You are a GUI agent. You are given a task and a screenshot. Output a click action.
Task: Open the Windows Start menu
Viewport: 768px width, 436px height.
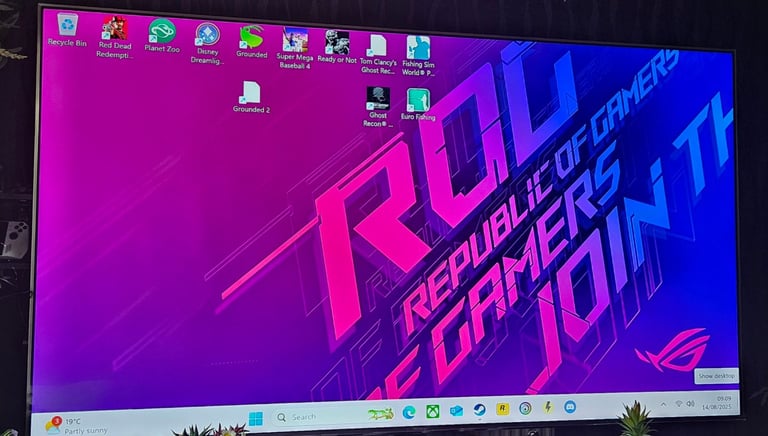pyautogui.click(x=256, y=418)
